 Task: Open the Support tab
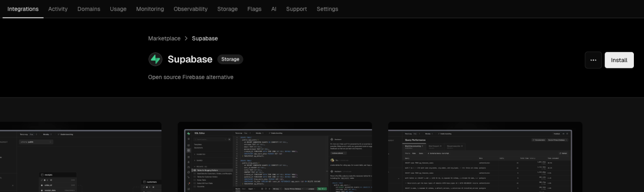coord(296,9)
